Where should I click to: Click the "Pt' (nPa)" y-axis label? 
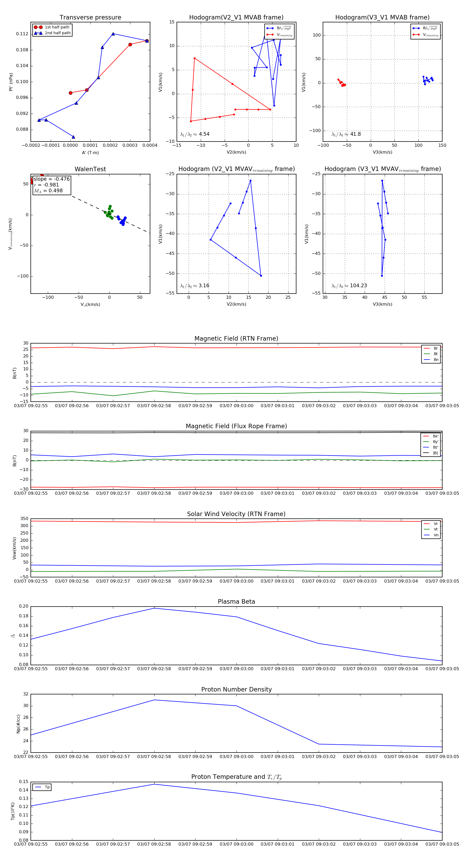11,82
